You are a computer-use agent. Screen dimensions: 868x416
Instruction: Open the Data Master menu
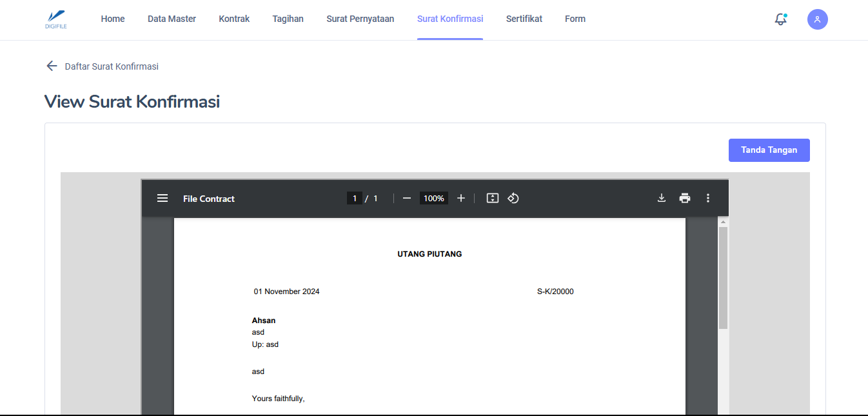tap(172, 19)
